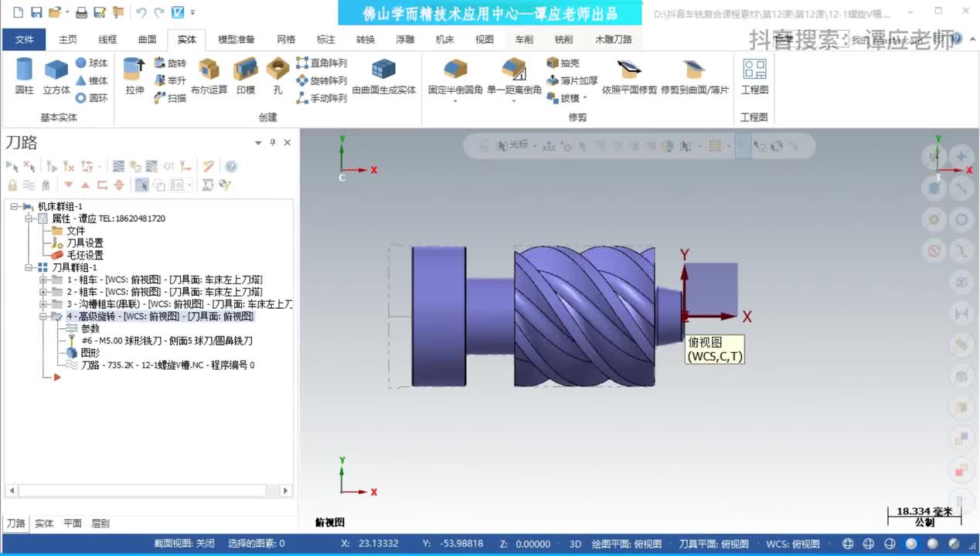The image size is (980, 556).
Task: Click the 单一距离倒角 chamfer tool
Action: click(514, 76)
